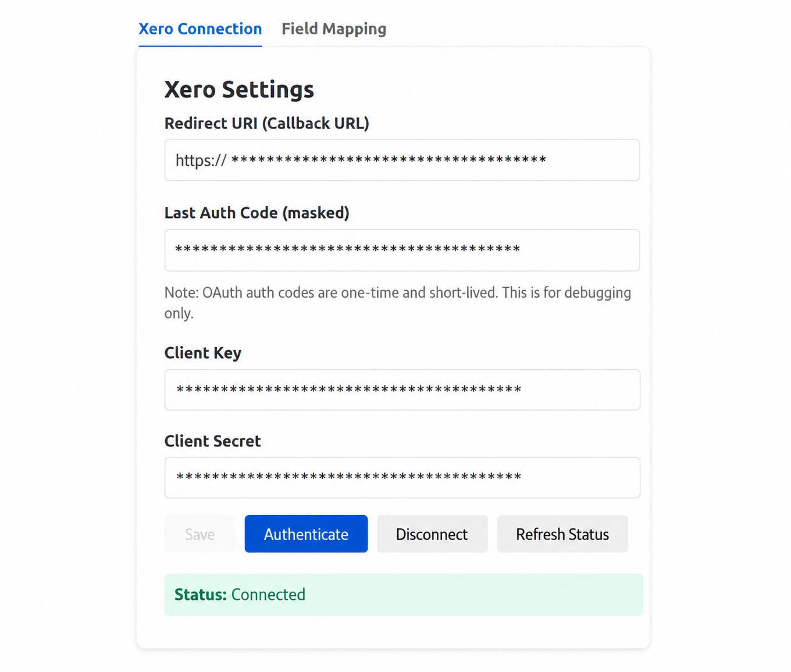
Task: Select the "Status: Connected" banner text
Action: coord(240,595)
